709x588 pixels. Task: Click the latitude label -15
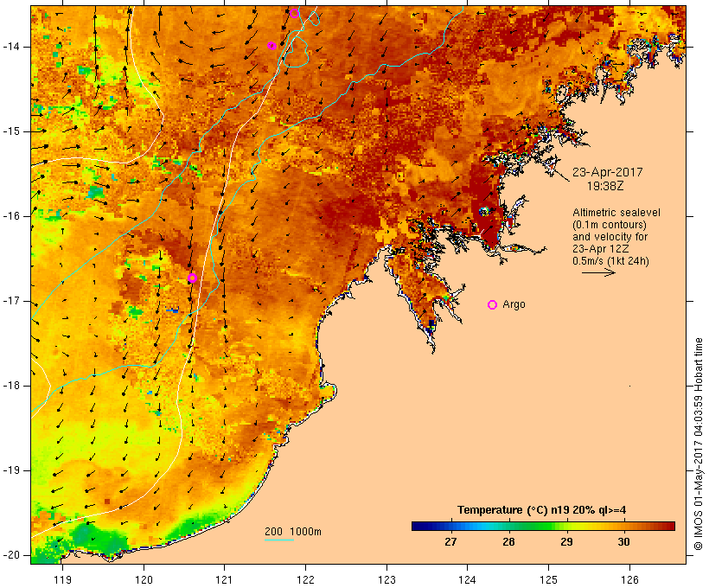(x=11, y=131)
